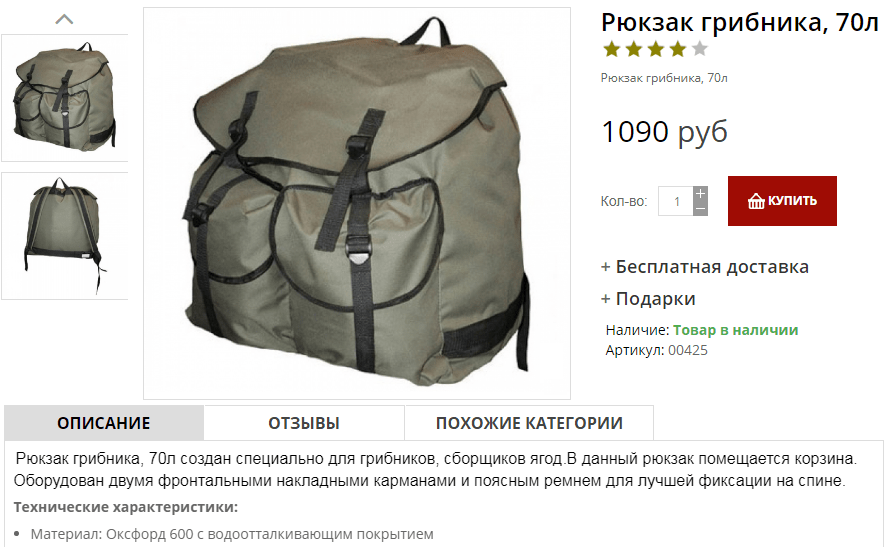The width and height of the screenshot is (890, 547).
Task: Select the rear-view backpack thumbnail
Action: click(x=65, y=235)
